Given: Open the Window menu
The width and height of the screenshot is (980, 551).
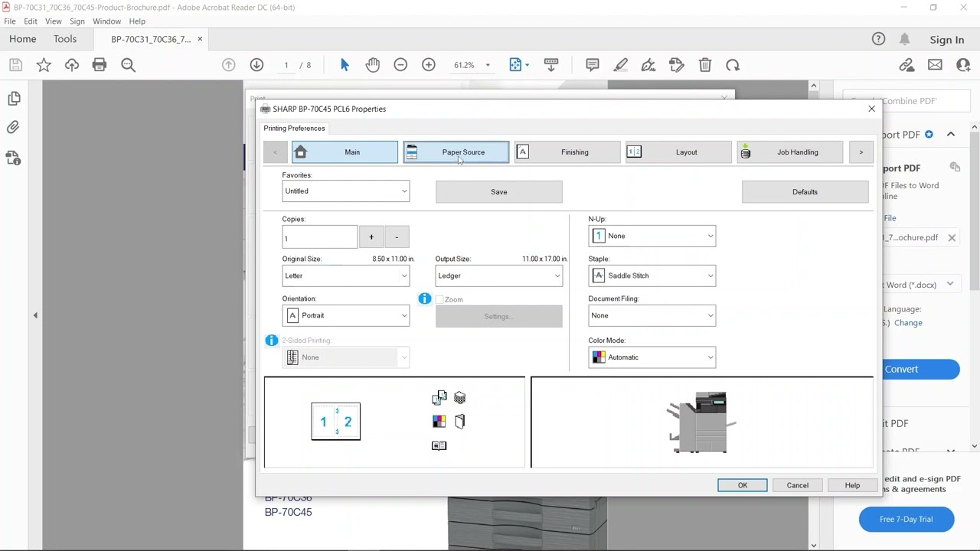Looking at the screenshot, I should [x=106, y=21].
